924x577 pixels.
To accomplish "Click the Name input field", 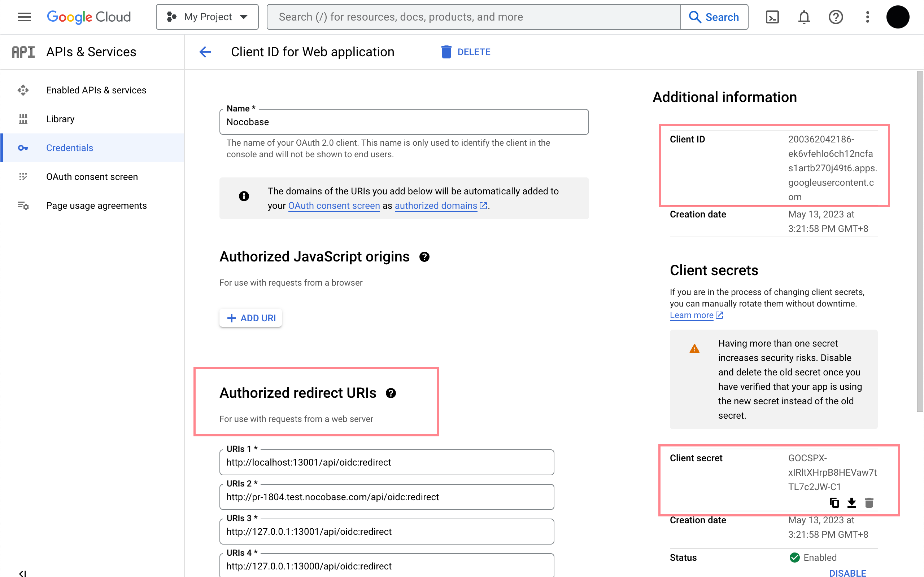I will 404,122.
